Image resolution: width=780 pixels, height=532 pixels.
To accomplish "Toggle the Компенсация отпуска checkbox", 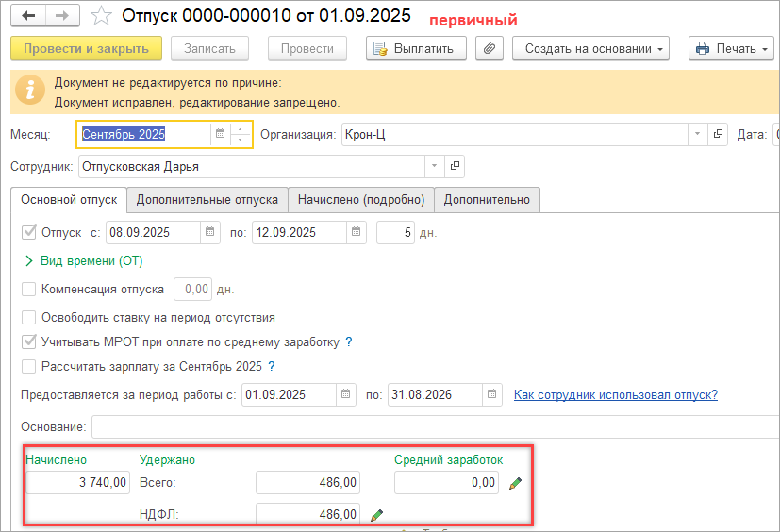I will (28, 290).
